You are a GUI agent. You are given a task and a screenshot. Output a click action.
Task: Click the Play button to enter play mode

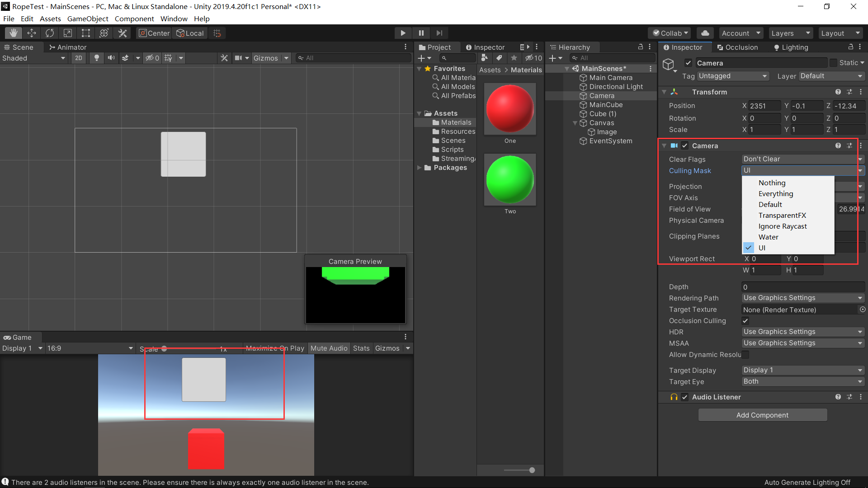click(403, 33)
